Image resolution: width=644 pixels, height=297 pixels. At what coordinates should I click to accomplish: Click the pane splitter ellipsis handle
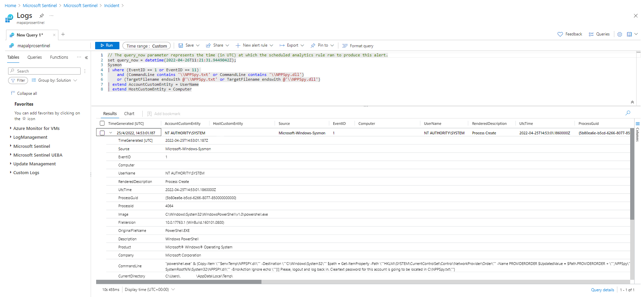click(x=366, y=106)
